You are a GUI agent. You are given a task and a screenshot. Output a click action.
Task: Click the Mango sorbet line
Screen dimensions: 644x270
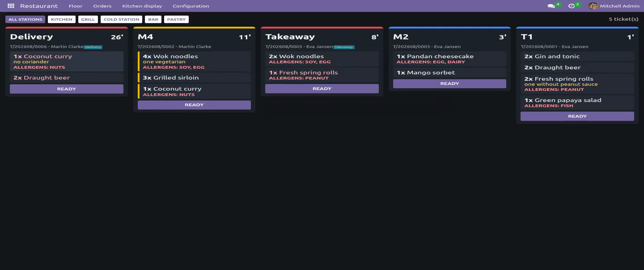(449, 72)
